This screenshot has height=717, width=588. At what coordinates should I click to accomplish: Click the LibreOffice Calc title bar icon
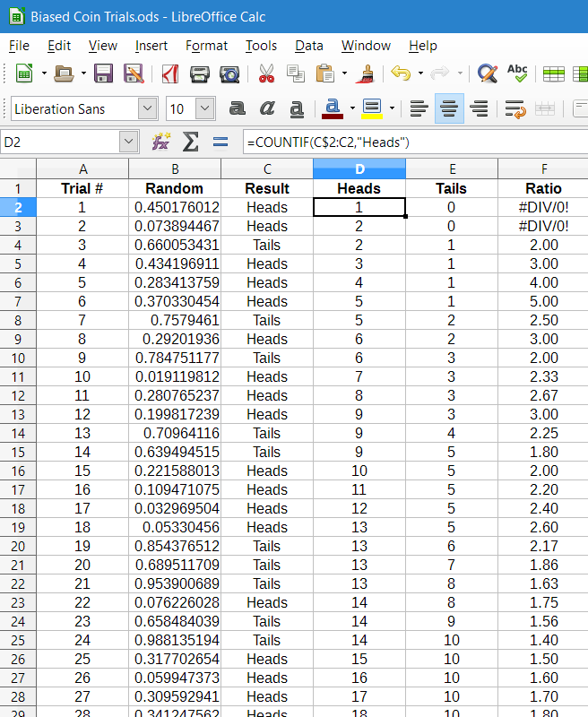(17, 16)
